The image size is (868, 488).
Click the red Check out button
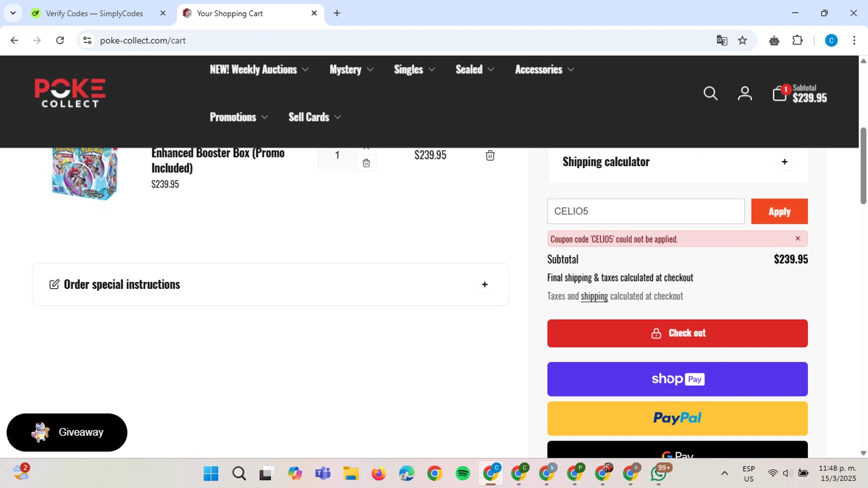pyautogui.click(x=678, y=333)
